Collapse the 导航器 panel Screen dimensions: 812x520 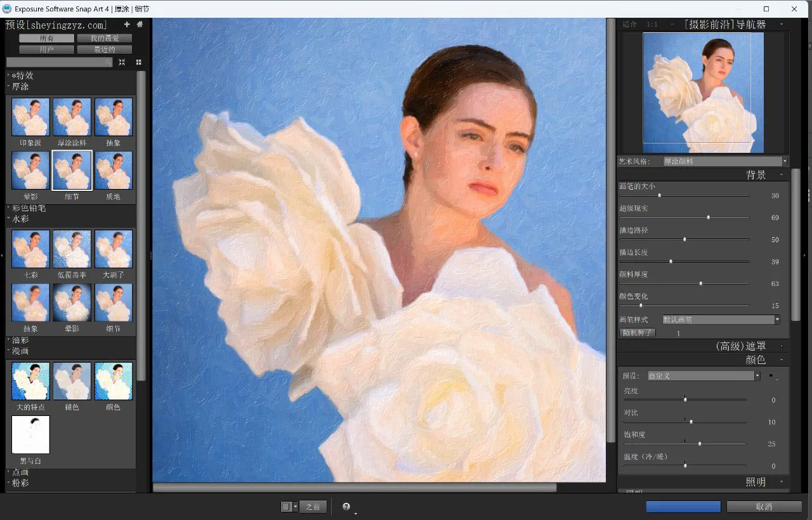click(782, 24)
